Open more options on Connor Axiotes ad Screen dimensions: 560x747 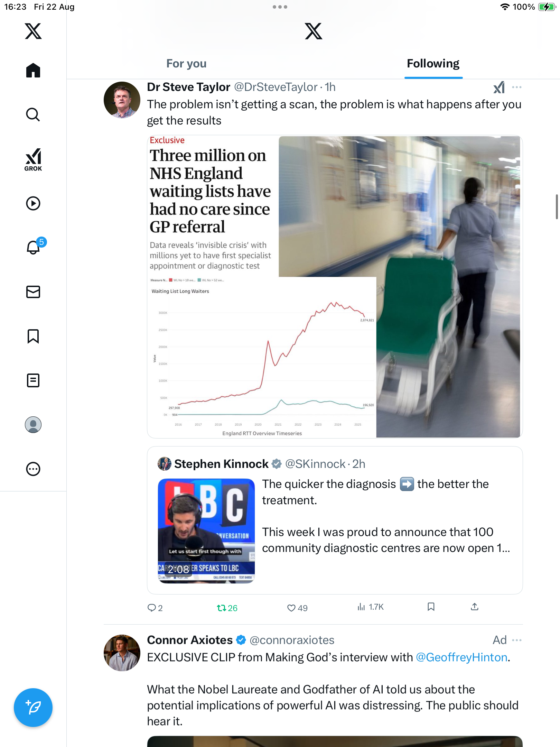pyautogui.click(x=517, y=640)
